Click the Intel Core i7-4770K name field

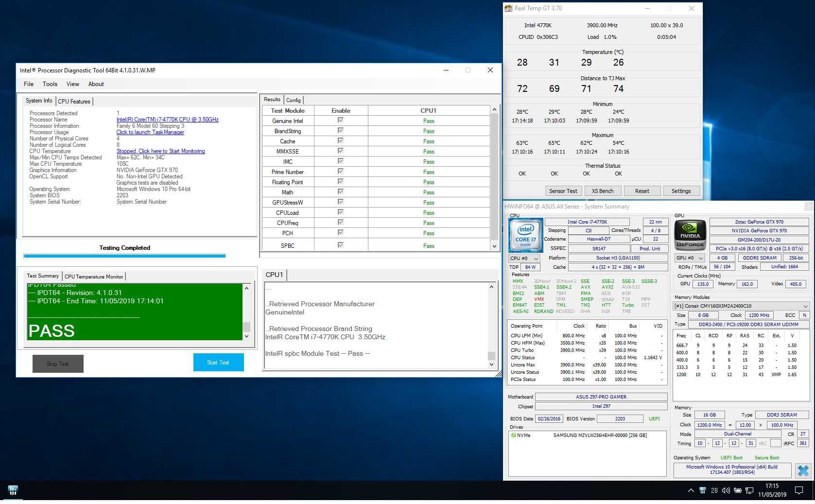click(x=587, y=222)
